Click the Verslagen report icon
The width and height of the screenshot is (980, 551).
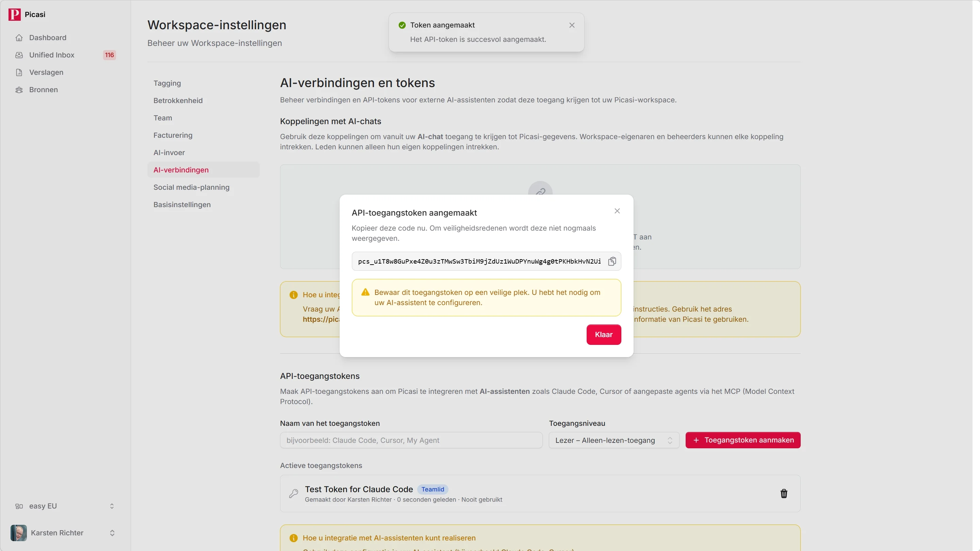click(x=19, y=72)
